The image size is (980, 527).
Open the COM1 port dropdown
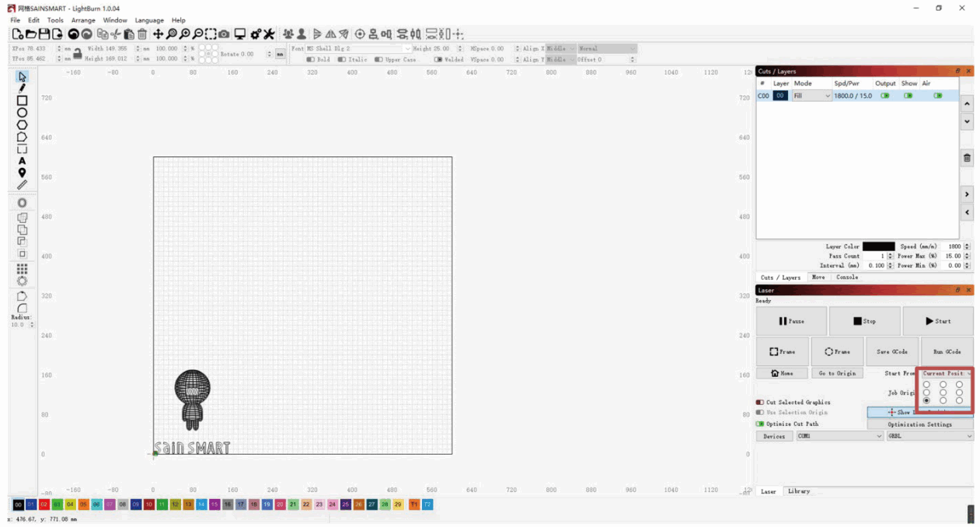click(839, 436)
